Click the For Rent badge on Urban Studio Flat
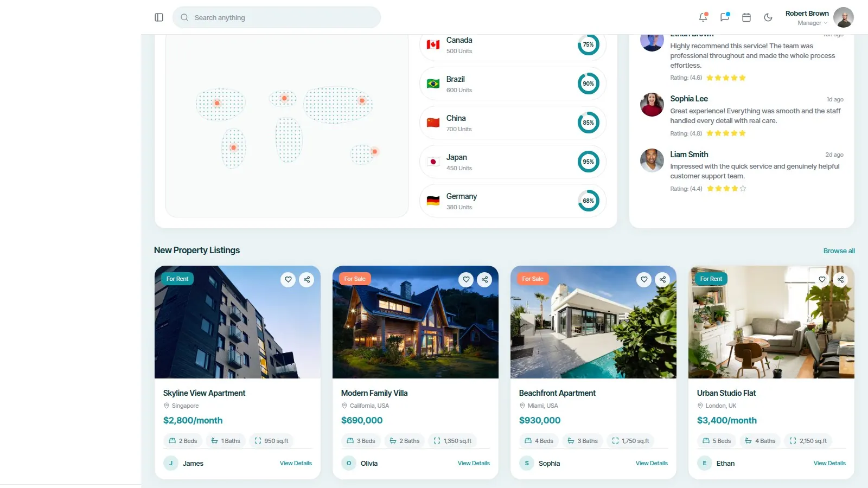Screen dimensions: 868x488 (x=711, y=279)
